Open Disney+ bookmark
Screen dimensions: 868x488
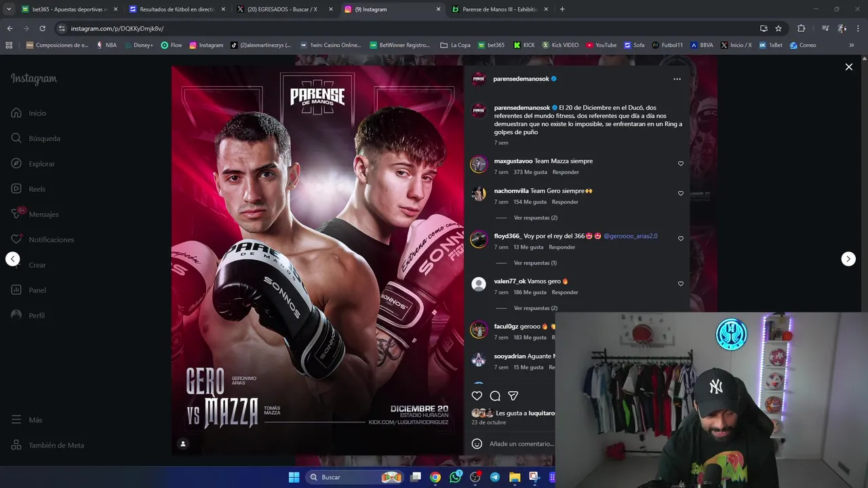coord(138,45)
